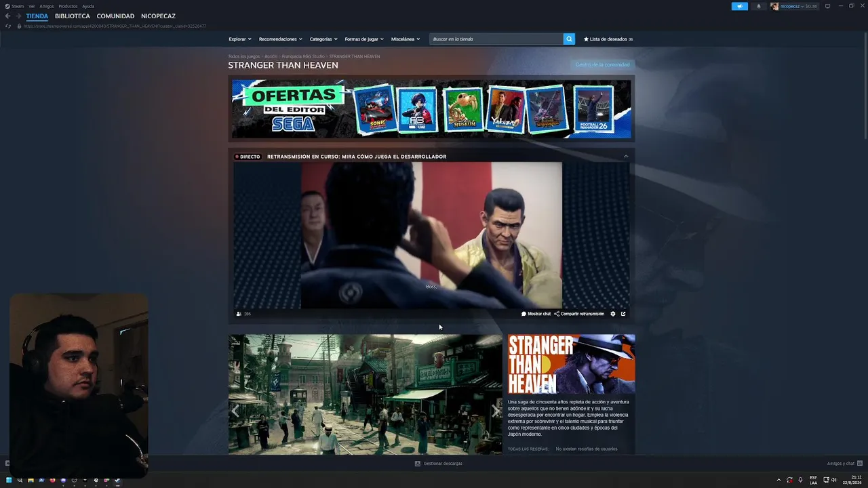Click the padlock icon beside the URL
The image size is (868, 488).
coord(20,26)
